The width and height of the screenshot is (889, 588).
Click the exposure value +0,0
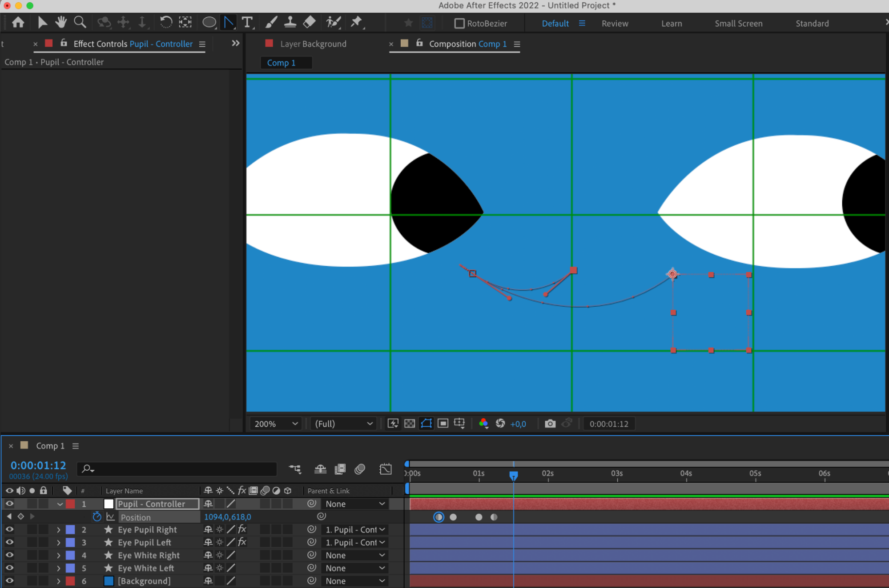click(x=518, y=424)
